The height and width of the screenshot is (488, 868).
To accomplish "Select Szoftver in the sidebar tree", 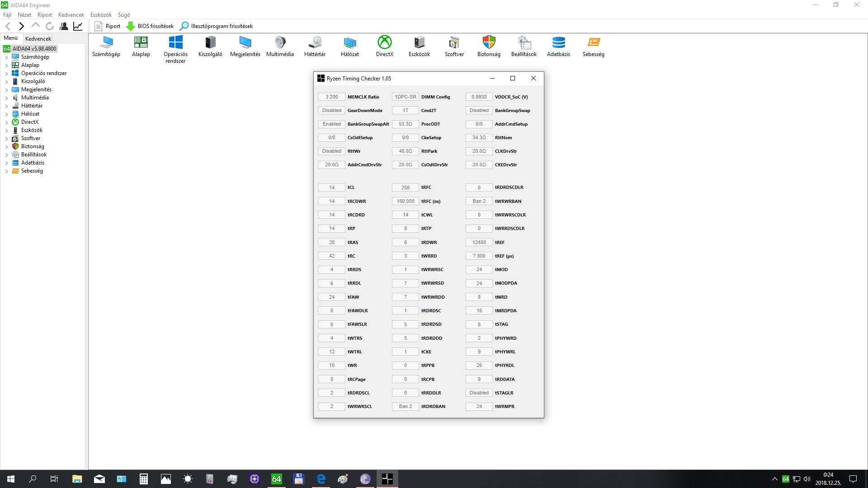I will point(30,138).
